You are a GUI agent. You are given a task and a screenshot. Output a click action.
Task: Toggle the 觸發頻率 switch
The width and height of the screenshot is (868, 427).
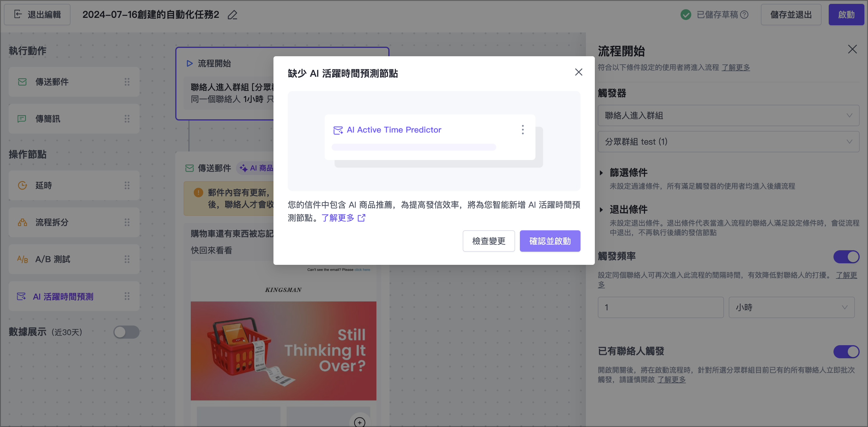(x=846, y=257)
